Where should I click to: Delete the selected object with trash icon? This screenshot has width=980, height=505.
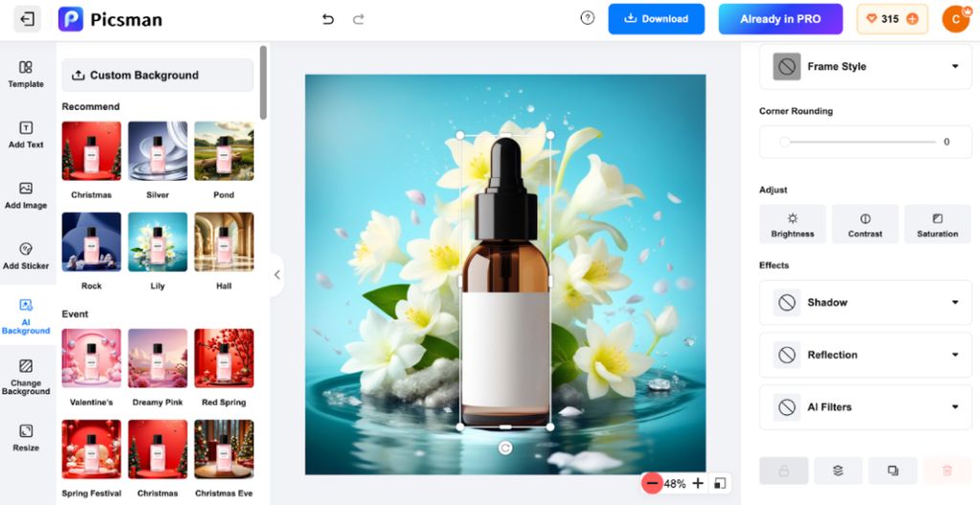click(x=947, y=471)
